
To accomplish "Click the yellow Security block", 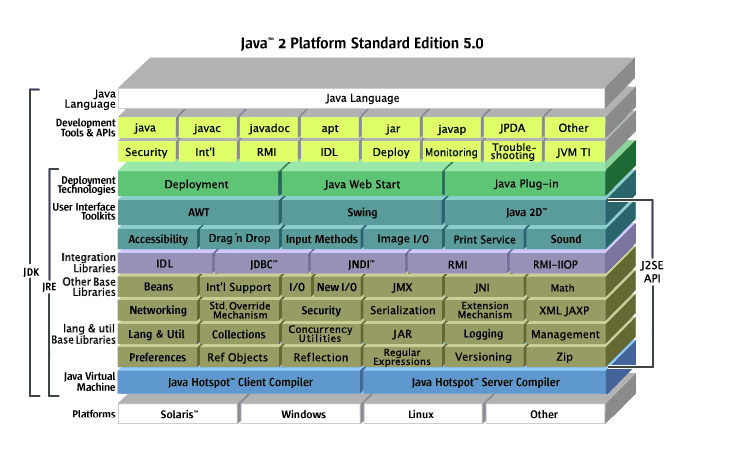I will pos(147,152).
